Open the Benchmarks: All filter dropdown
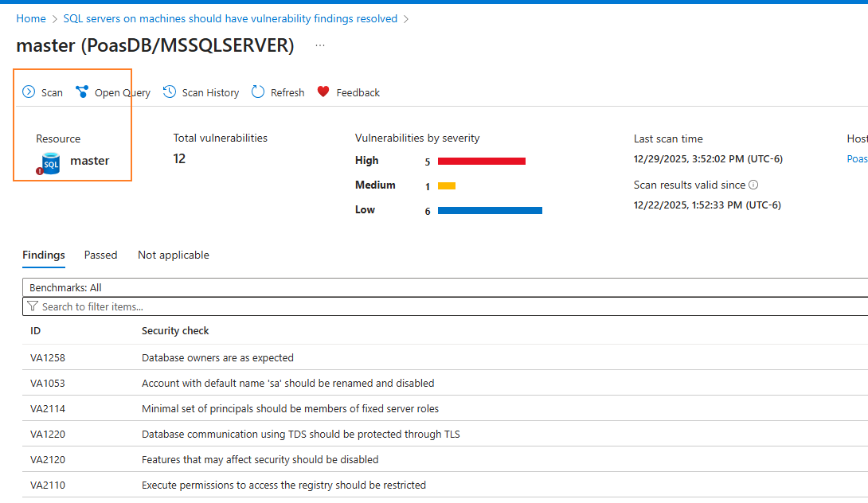 (x=445, y=288)
